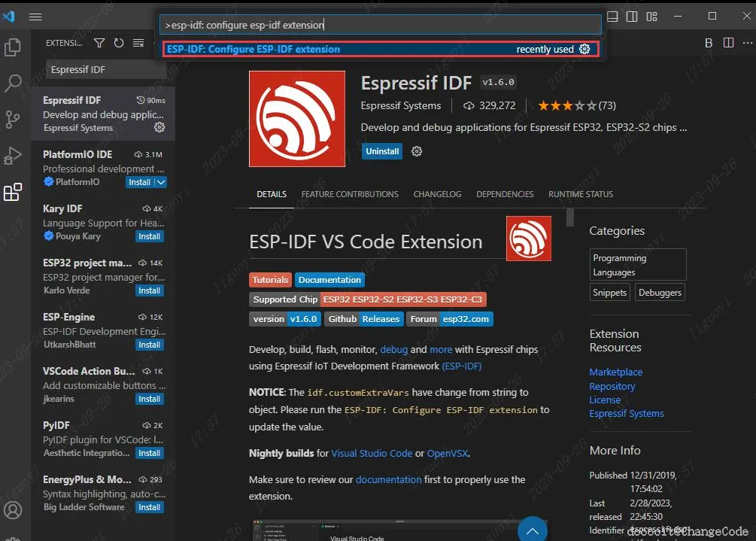This screenshot has height=541, width=756.
Task: Toggle panel layout icon in title bar
Action: point(612,17)
